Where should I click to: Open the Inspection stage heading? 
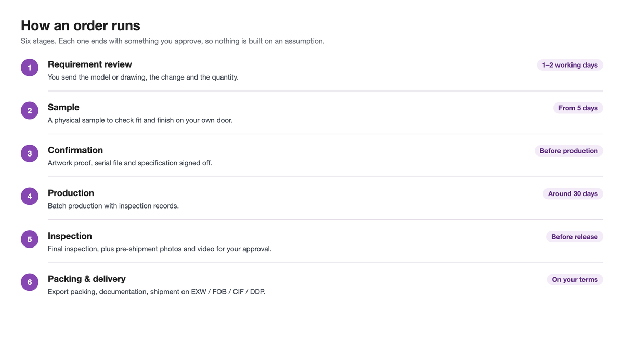tap(70, 236)
